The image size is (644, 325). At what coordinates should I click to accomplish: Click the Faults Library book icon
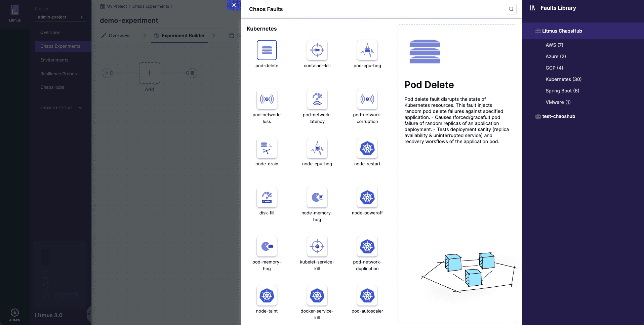[x=532, y=8]
